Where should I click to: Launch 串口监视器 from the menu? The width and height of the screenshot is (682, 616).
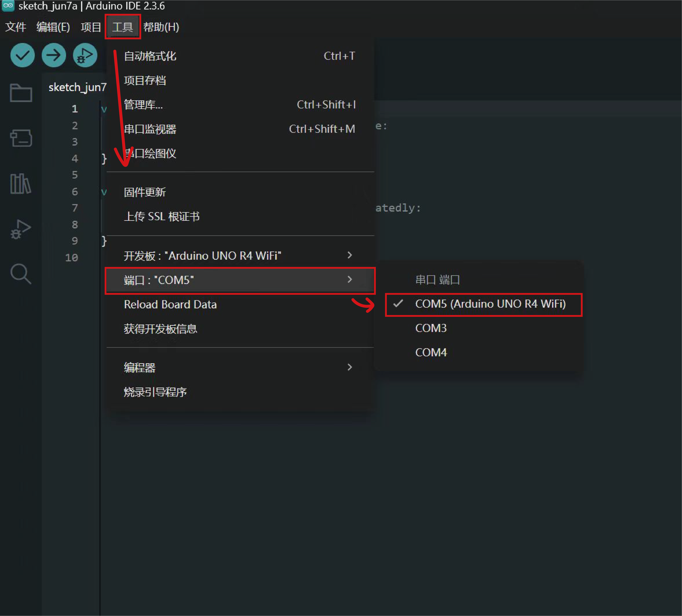(240, 129)
